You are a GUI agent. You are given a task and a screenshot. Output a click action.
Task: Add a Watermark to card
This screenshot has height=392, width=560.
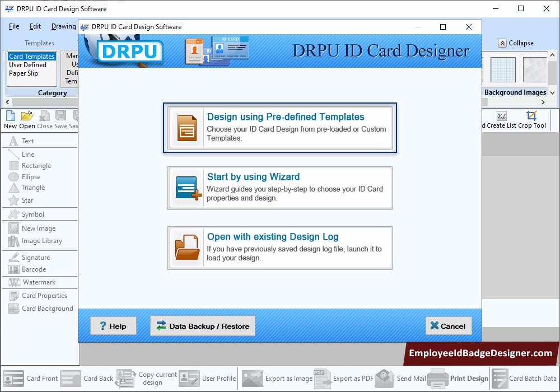(x=32, y=282)
